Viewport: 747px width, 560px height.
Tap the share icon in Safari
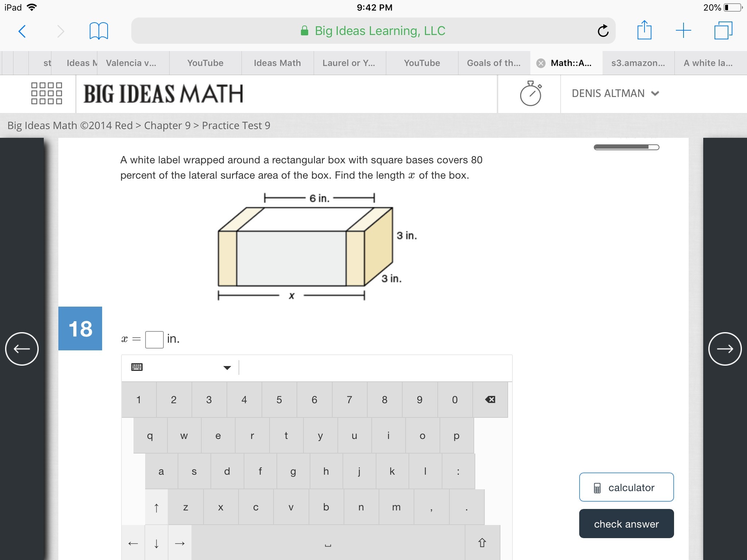point(644,30)
